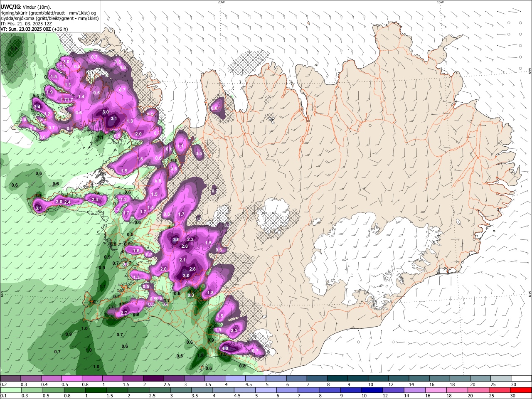Select upper legend light blue swatch between 4 and 4.5
532x399 pixels.
pyautogui.click(x=235, y=379)
